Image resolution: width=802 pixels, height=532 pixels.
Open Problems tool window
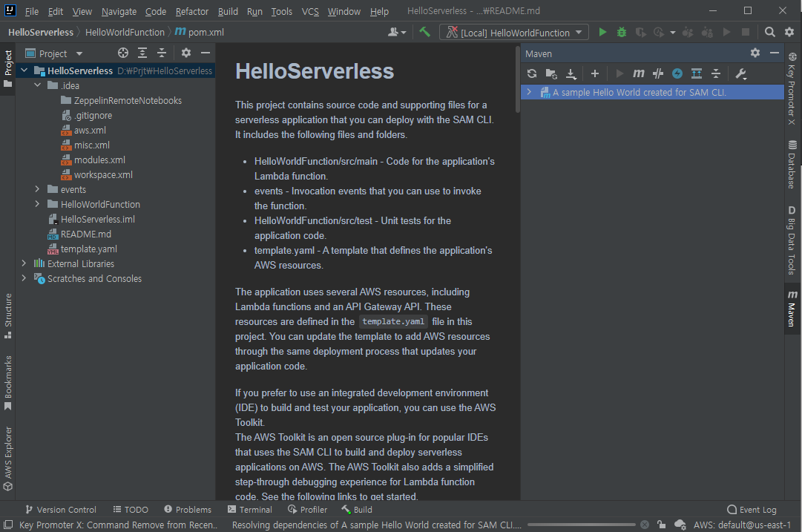pos(187,510)
